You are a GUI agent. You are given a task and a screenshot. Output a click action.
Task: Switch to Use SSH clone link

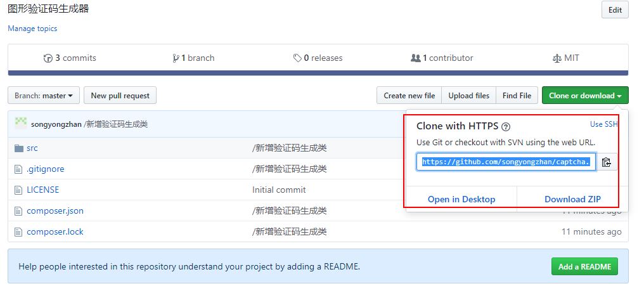(x=603, y=124)
